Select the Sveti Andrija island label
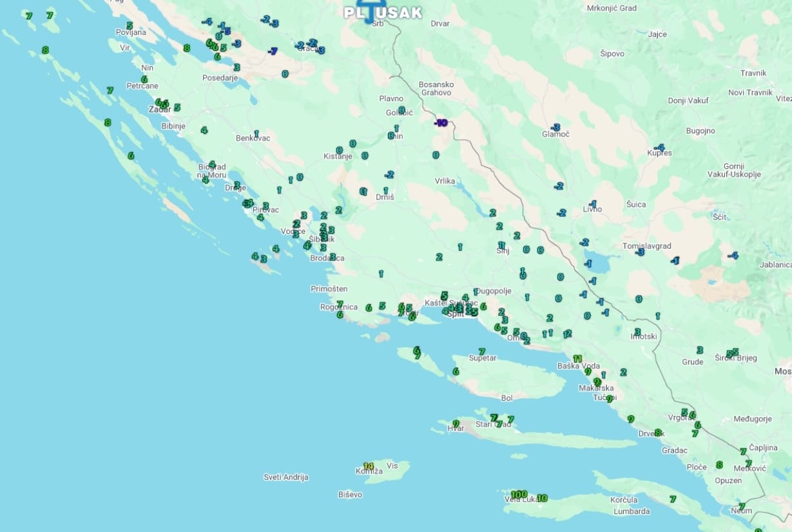This screenshot has height=532, width=792. [286, 477]
